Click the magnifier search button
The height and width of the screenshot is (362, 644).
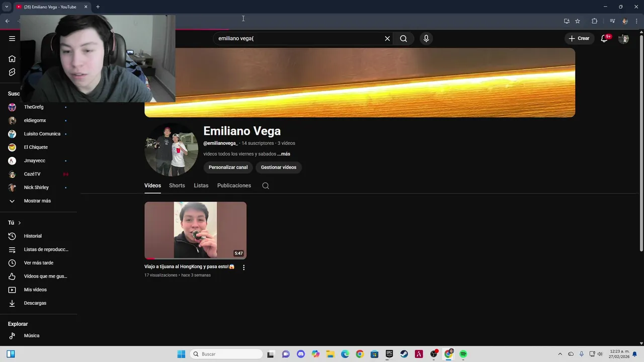tap(404, 38)
